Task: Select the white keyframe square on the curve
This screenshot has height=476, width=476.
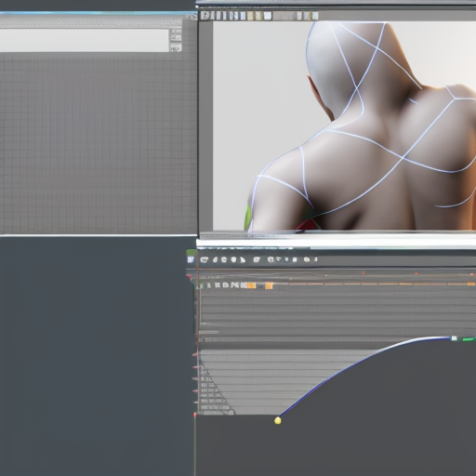Action: tap(454, 338)
